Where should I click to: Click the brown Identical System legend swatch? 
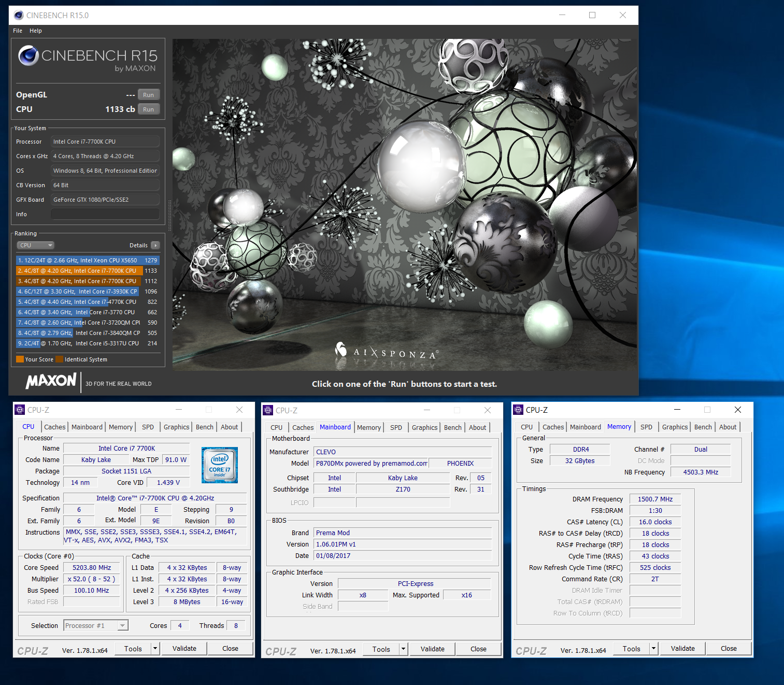click(60, 359)
